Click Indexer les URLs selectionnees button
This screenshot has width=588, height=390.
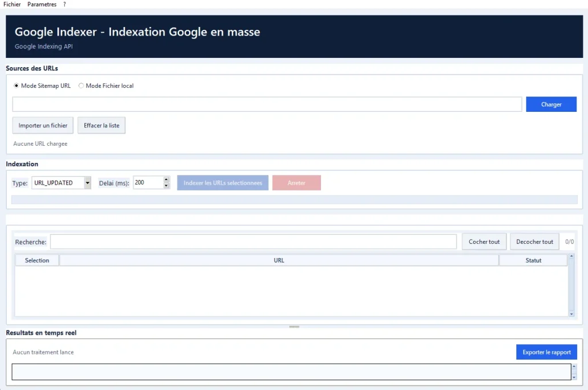pyautogui.click(x=223, y=183)
